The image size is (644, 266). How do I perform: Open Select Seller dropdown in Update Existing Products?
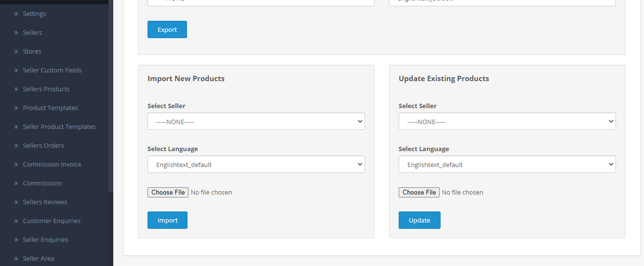(x=507, y=121)
